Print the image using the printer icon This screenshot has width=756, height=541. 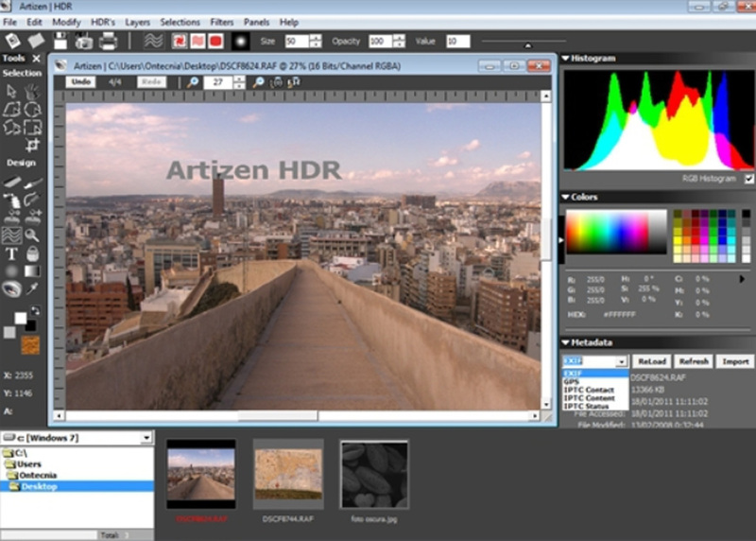108,42
